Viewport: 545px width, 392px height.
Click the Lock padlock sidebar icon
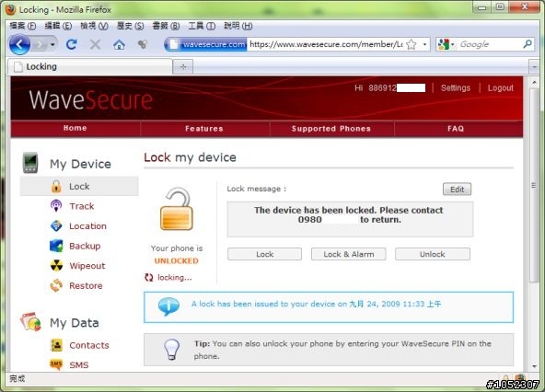(56, 186)
